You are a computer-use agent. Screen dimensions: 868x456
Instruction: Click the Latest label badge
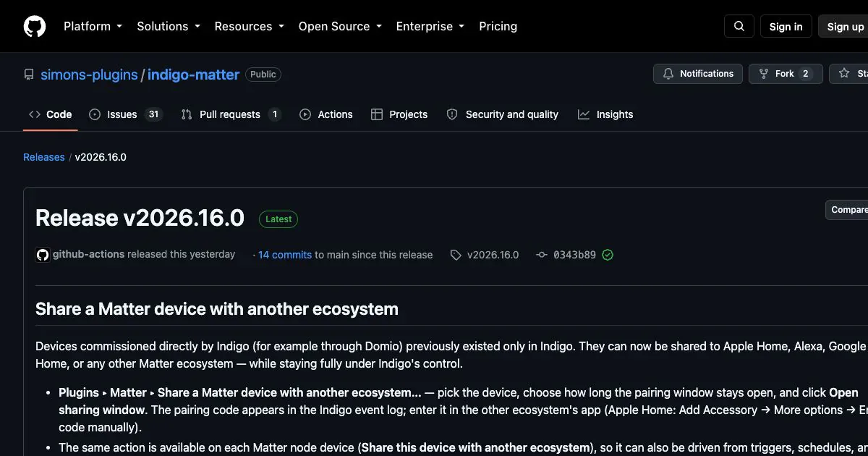click(278, 219)
